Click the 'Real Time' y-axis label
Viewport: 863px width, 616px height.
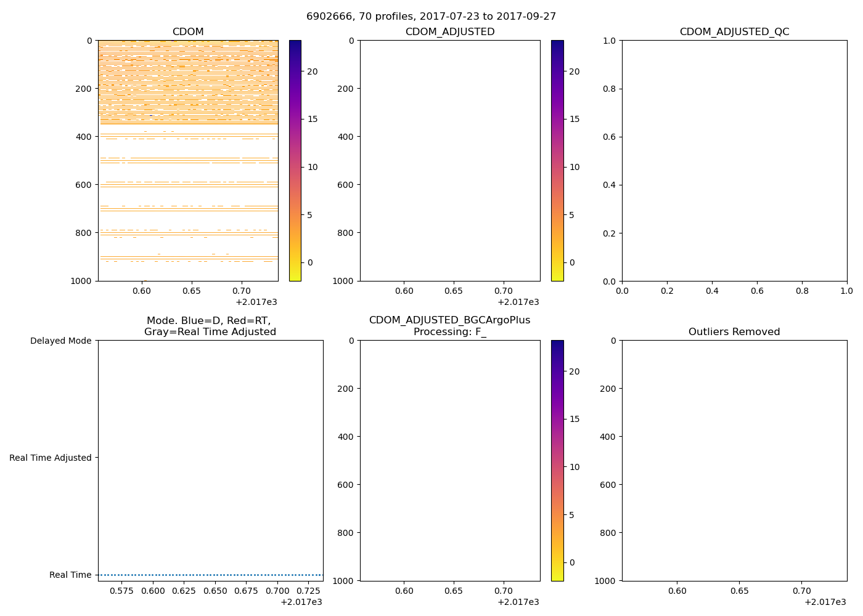pyautogui.click(x=70, y=575)
